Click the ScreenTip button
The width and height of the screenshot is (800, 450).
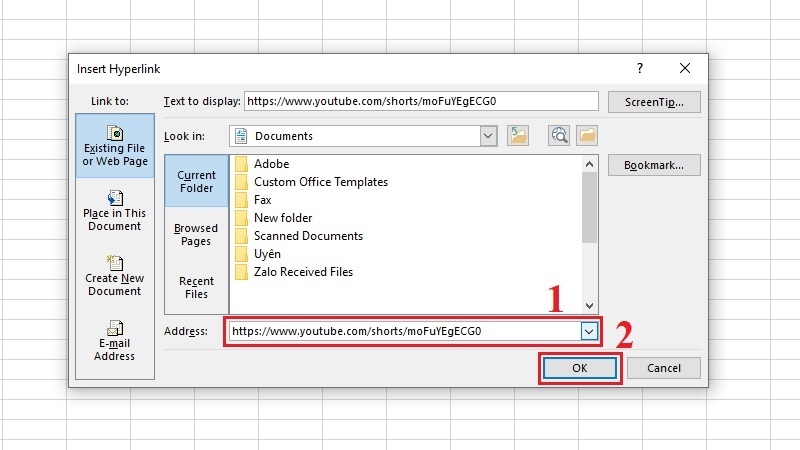pos(654,102)
